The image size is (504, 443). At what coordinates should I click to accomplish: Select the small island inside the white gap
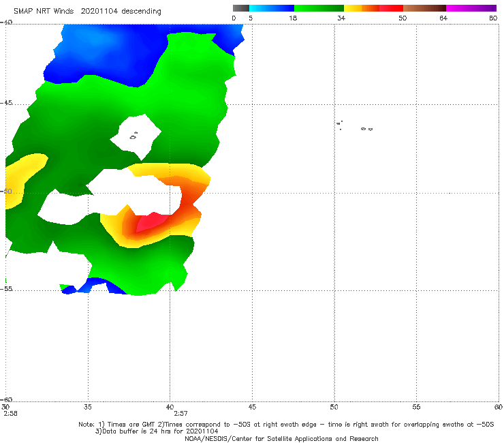click(133, 136)
